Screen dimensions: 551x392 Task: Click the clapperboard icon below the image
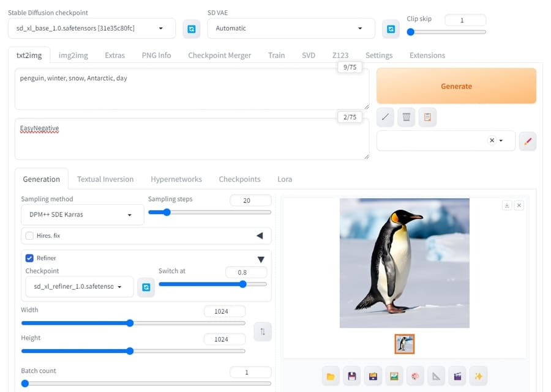457,376
